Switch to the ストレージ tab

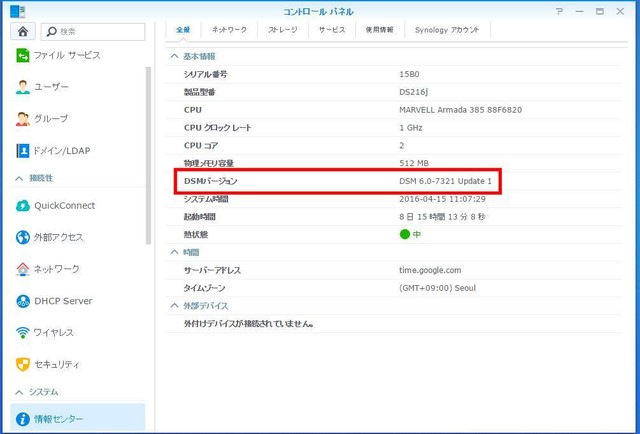tap(282, 30)
